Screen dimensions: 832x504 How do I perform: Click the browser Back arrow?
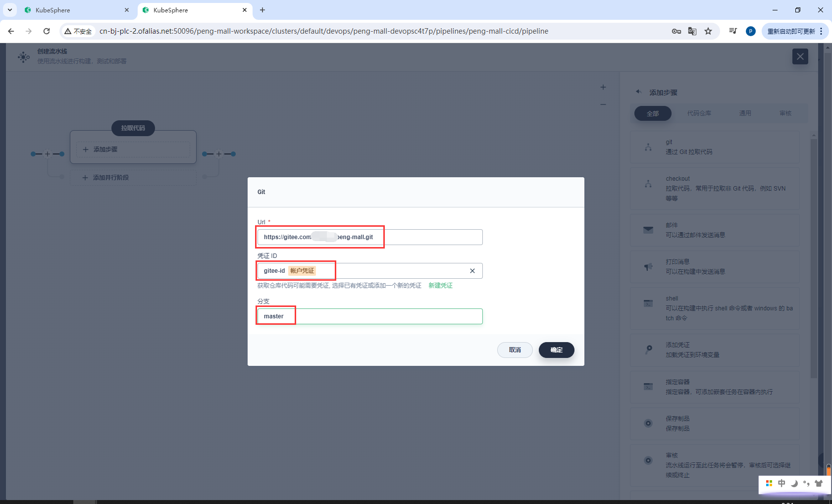coord(11,31)
